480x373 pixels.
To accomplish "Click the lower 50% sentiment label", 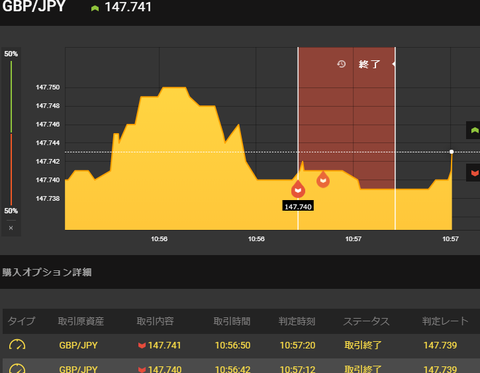I will click(x=11, y=211).
